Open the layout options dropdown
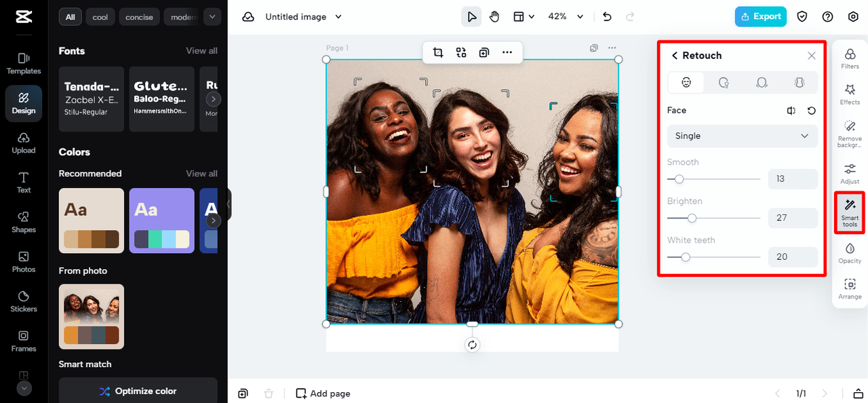The height and width of the screenshot is (403, 868). click(524, 17)
